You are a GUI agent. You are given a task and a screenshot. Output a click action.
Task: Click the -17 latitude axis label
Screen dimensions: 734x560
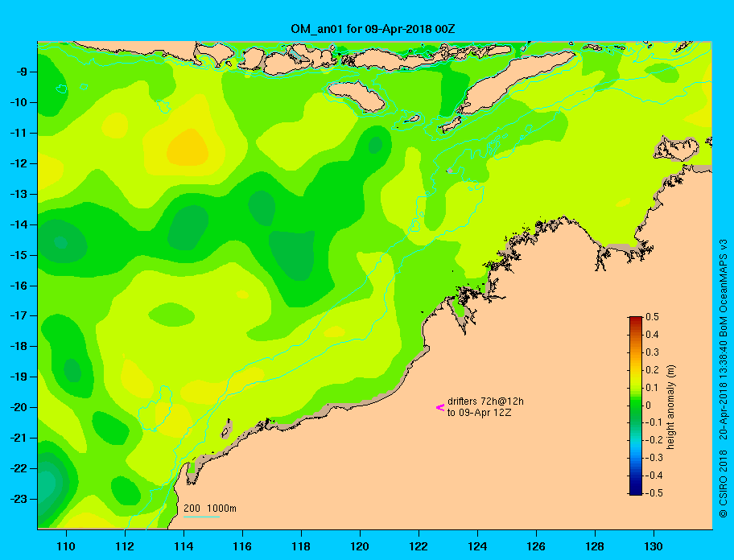pos(19,315)
